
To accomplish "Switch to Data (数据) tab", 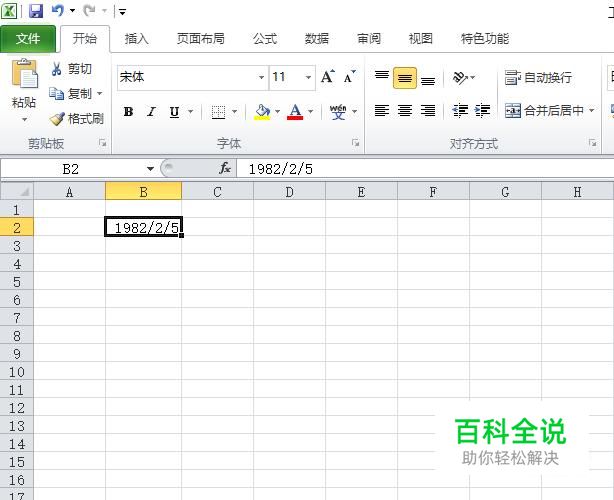I will coord(316,38).
